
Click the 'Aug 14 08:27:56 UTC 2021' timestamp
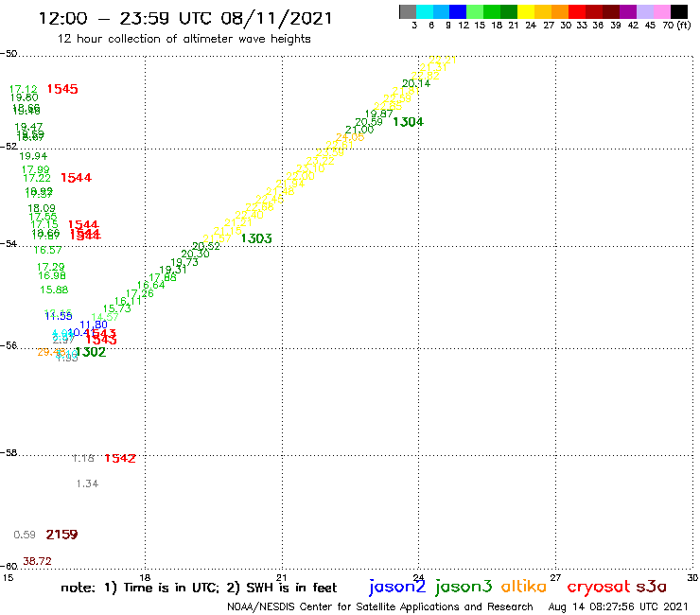pos(618,606)
